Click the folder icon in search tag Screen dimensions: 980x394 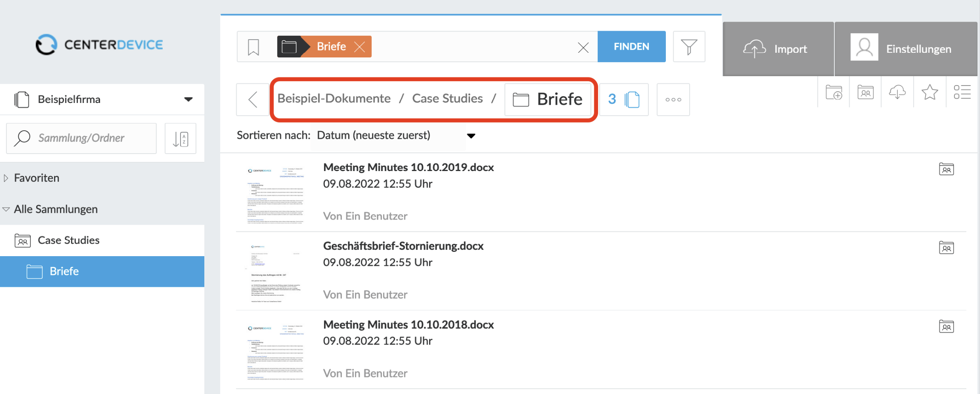point(289,47)
